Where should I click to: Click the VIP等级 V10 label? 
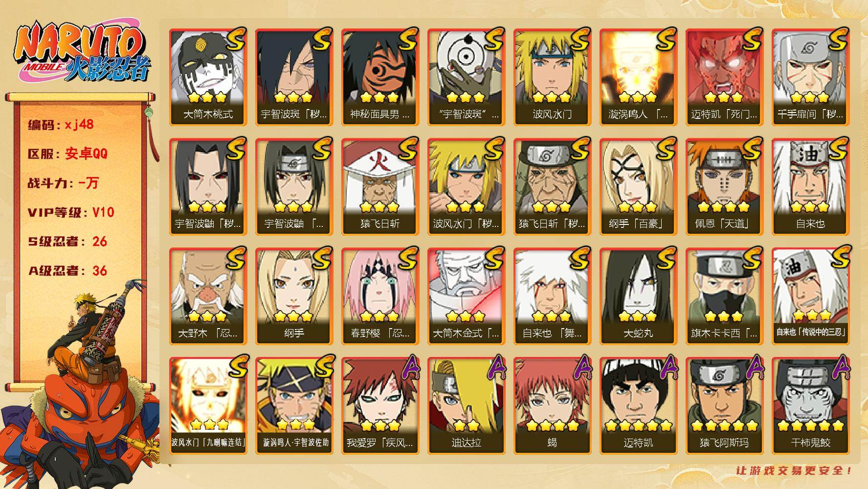point(71,212)
